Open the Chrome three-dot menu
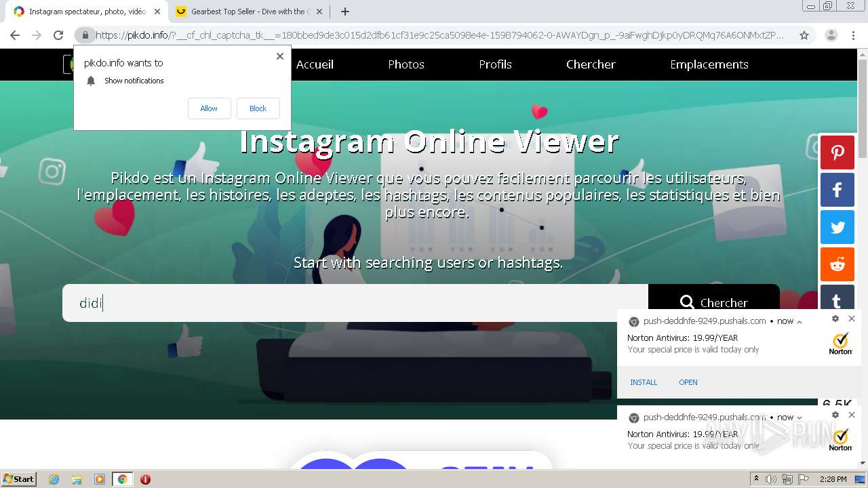The height and width of the screenshot is (488, 868). [x=853, y=35]
